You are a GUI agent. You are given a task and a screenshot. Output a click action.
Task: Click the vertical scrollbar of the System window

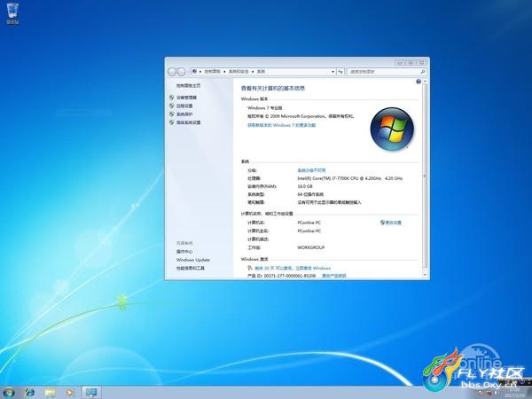click(425, 176)
